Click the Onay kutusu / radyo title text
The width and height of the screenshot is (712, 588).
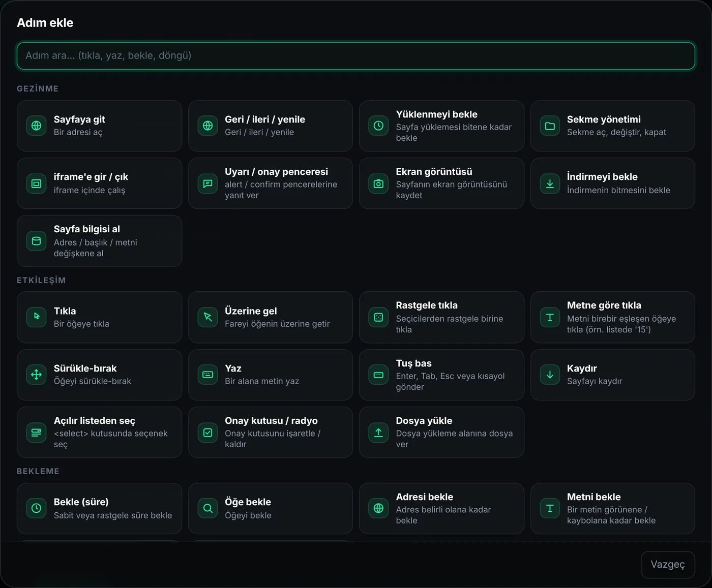click(x=271, y=421)
